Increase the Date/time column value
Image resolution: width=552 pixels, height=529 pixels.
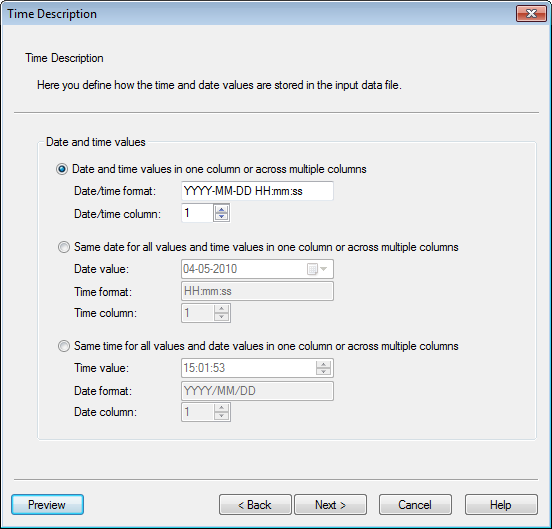point(221,209)
